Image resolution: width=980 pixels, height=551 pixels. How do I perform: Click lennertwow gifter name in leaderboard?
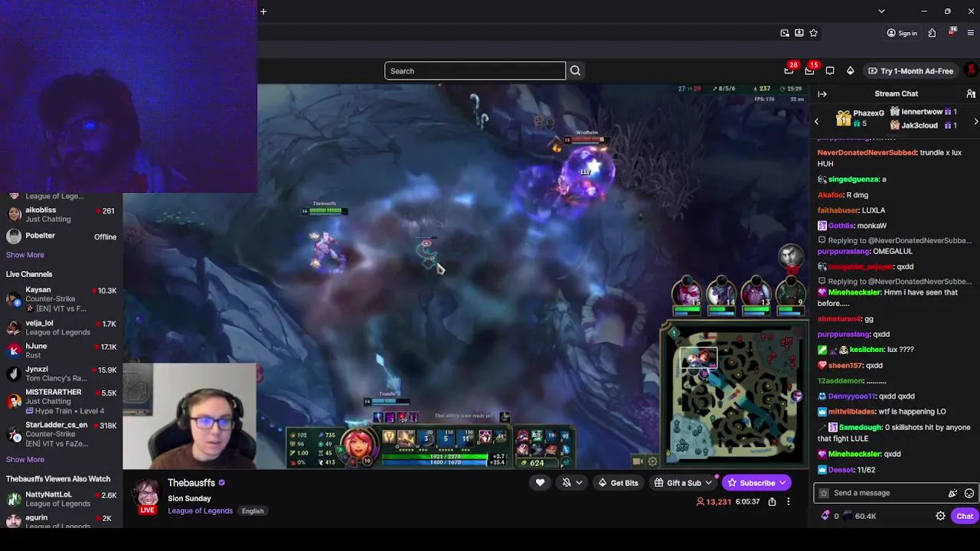coord(922,112)
